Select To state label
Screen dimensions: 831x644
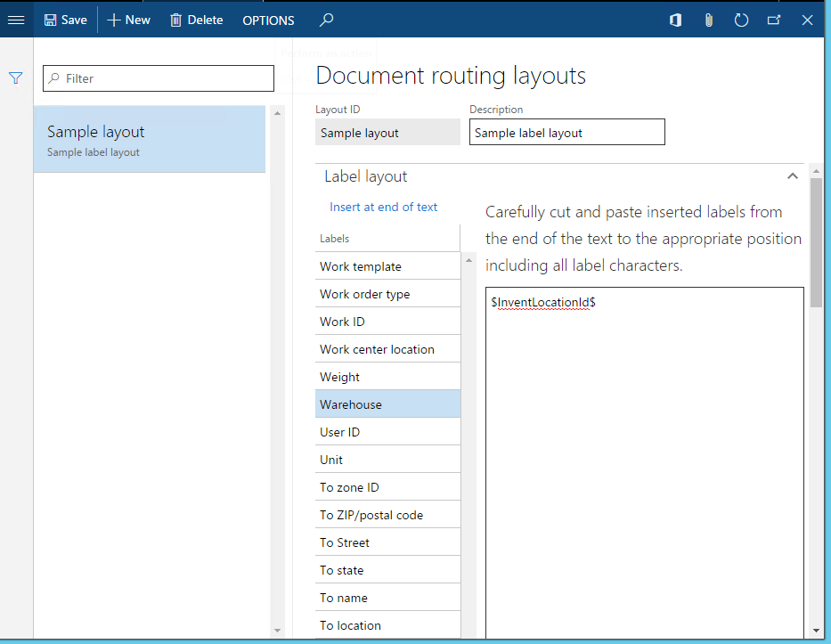coord(387,569)
